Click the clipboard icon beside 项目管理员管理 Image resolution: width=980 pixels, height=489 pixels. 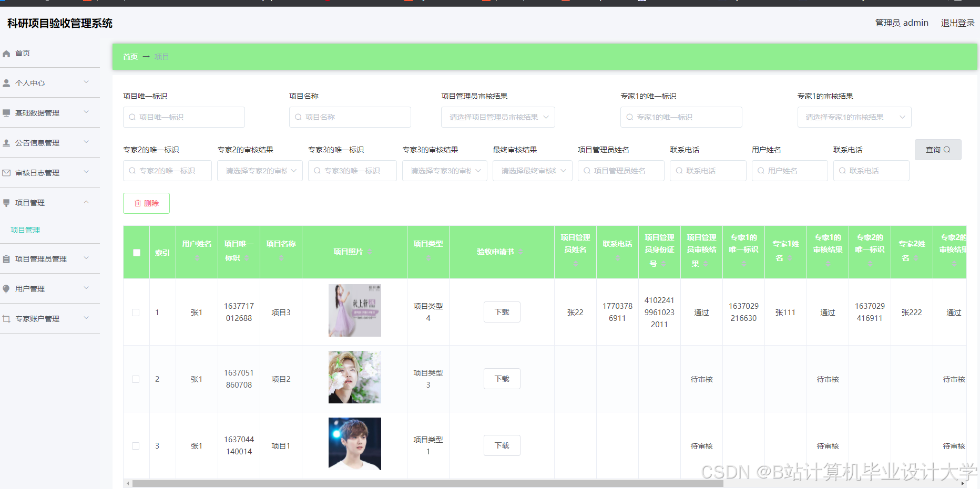coord(6,259)
